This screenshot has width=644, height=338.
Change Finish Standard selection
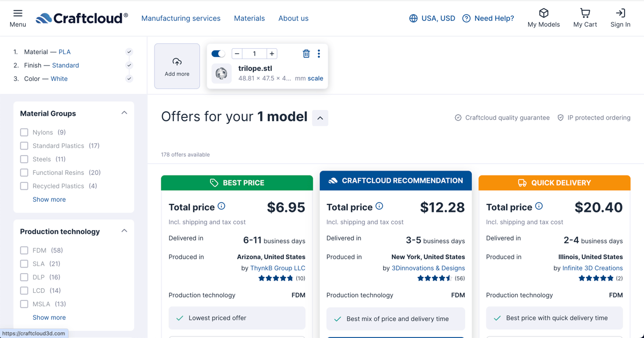click(x=65, y=65)
